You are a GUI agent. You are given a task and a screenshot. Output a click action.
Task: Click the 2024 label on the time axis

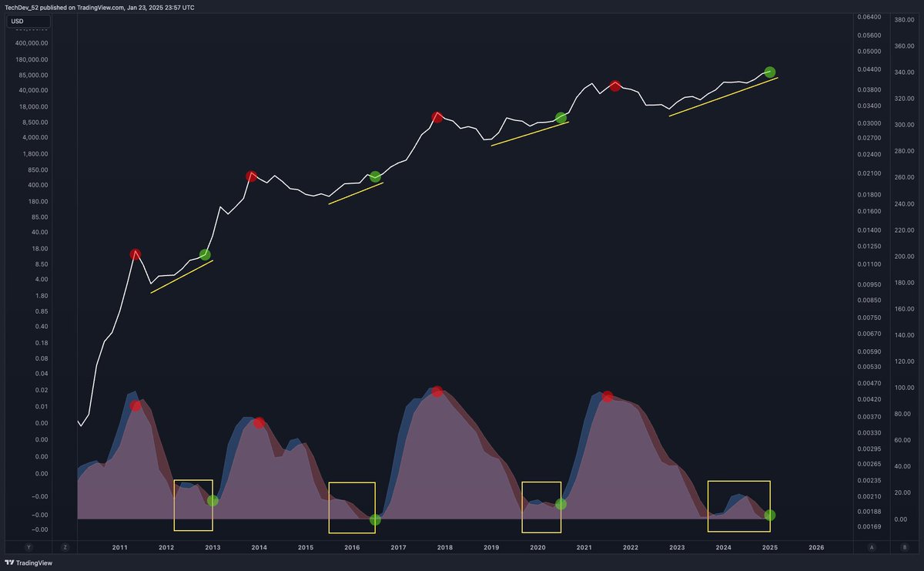724,547
